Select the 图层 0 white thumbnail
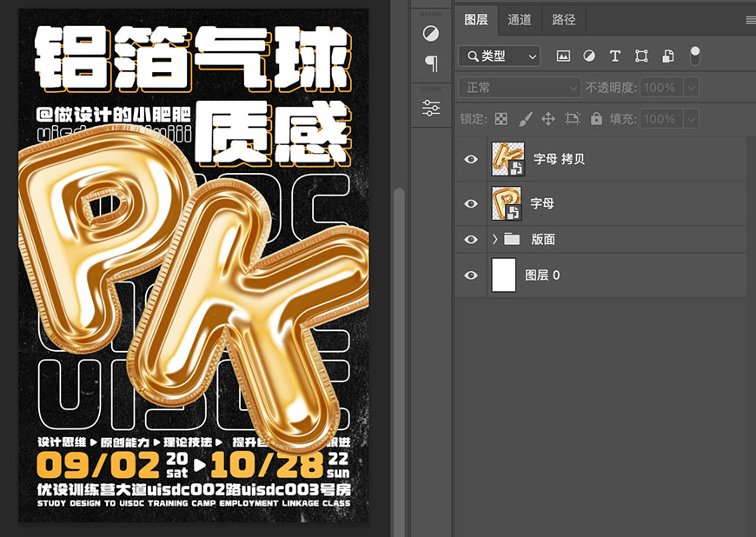This screenshot has height=537, width=756. pos(504,275)
